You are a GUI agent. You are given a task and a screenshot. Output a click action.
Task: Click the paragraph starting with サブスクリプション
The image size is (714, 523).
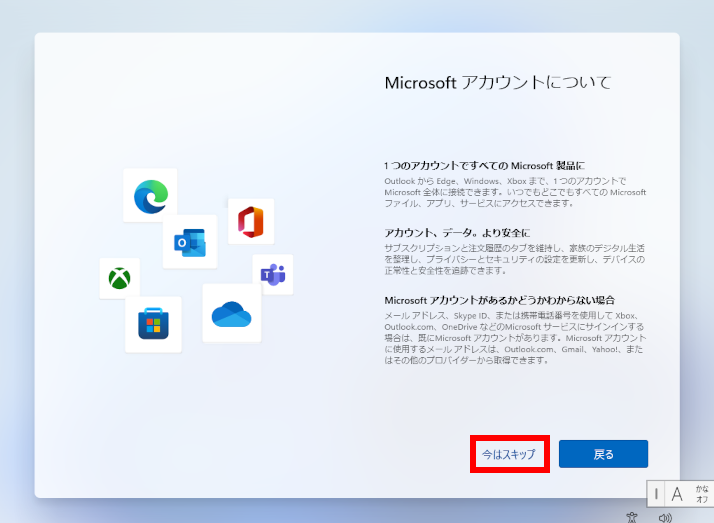tap(515, 259)
